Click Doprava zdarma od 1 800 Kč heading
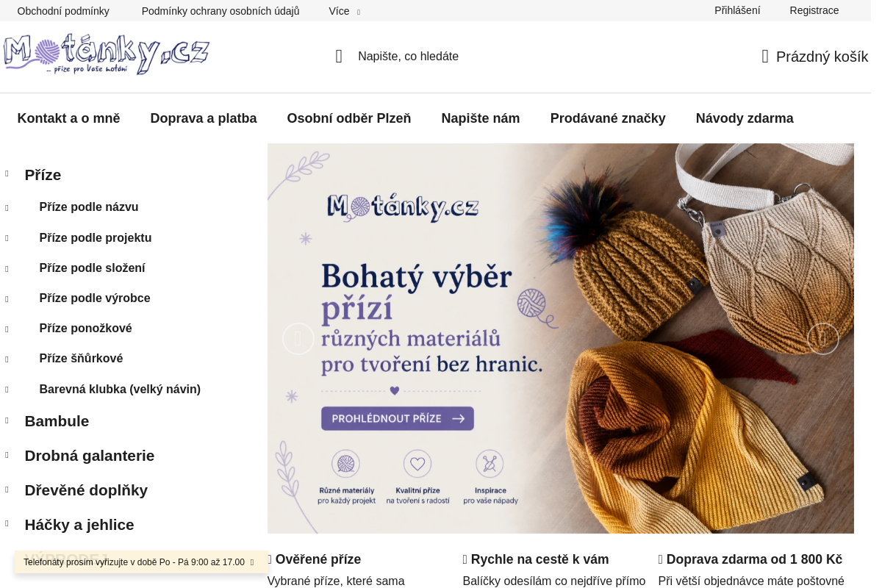 pyautogui.click(x=754, y=559)
